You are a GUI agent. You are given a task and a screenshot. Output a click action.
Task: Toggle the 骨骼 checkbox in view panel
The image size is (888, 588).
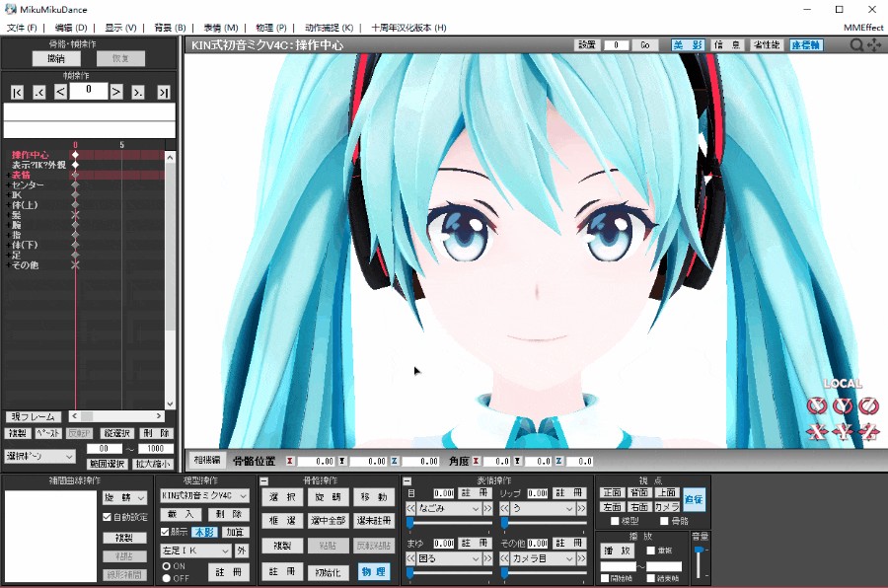pyautogui.click(x=664, y=521)
